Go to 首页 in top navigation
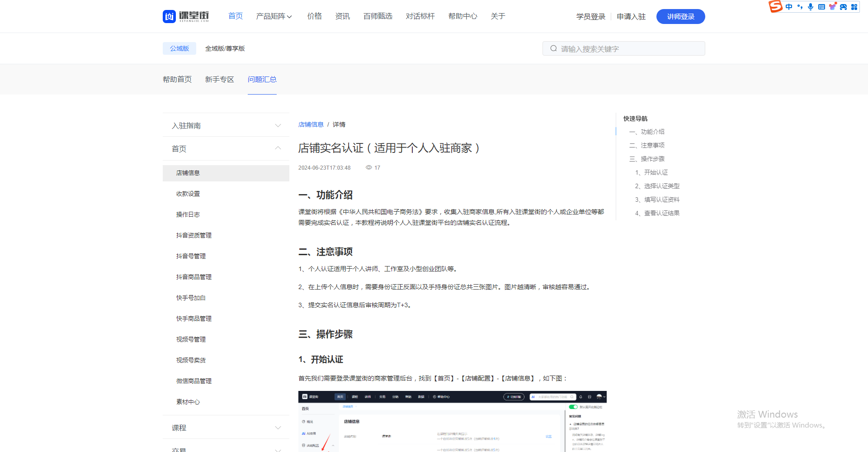This screenshot has width=868, height=452. [236, 16]
